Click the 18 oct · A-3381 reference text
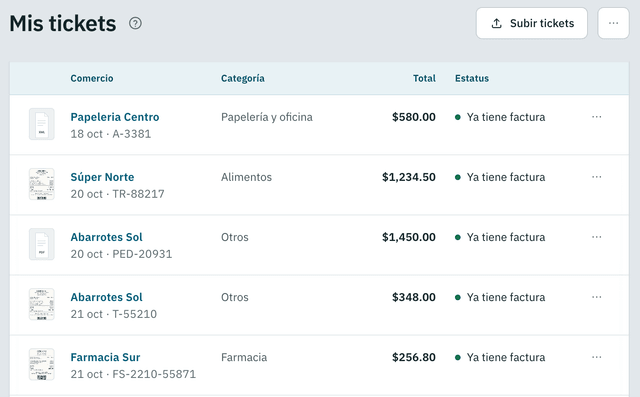The image size is (640, 397). pos(111,134)
